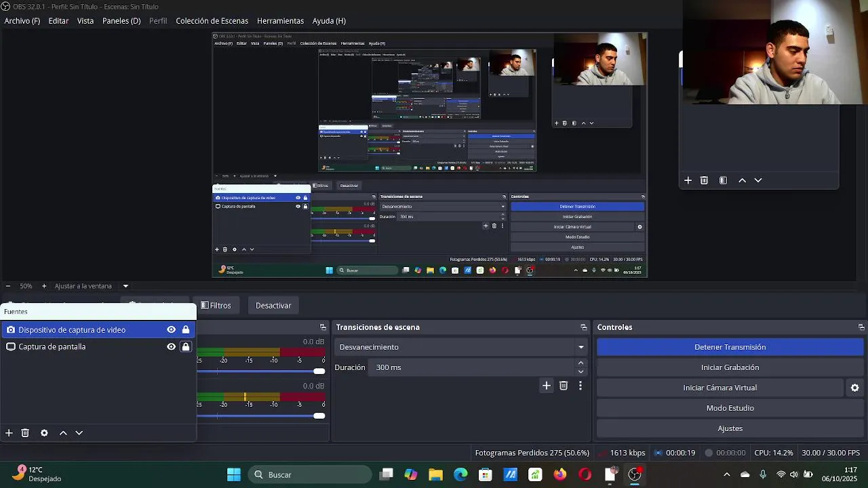Open the Vista menu
This screenshot has height=488, width=868.
85,21
